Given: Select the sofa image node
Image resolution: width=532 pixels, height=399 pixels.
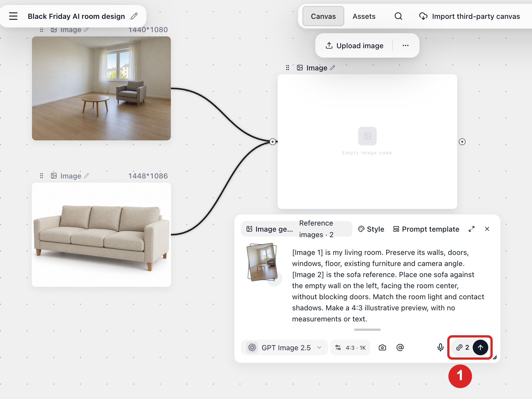Looking at the screenshot, I should click(101, 234).
